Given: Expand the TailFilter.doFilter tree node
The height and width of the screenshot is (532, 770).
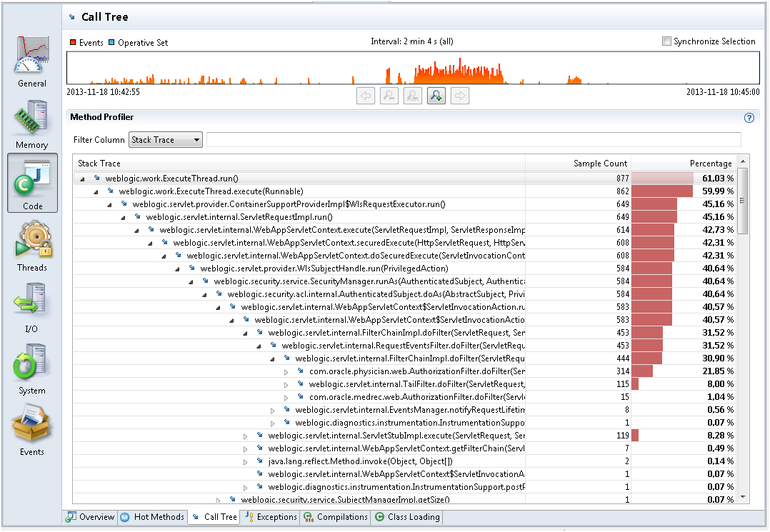Looking at the screenshot, I should [x=286, y=384].
